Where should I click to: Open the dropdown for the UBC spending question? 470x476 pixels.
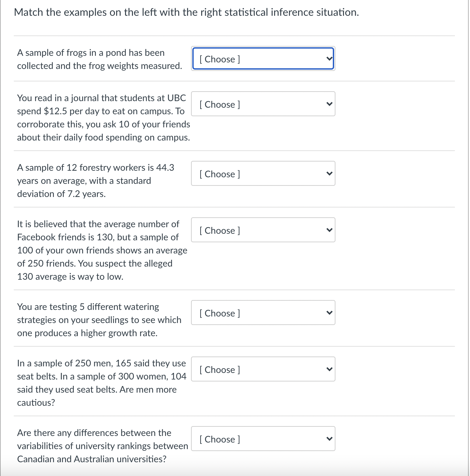263,104
